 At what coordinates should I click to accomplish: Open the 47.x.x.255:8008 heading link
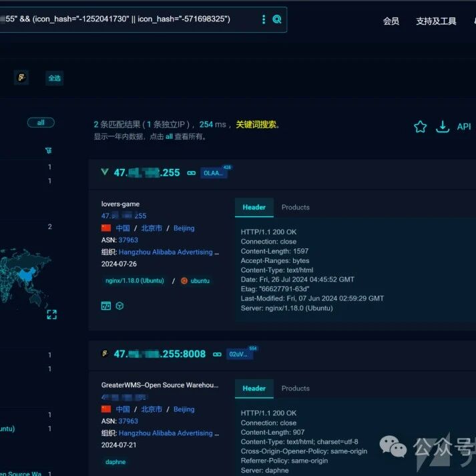click(160, 354)
